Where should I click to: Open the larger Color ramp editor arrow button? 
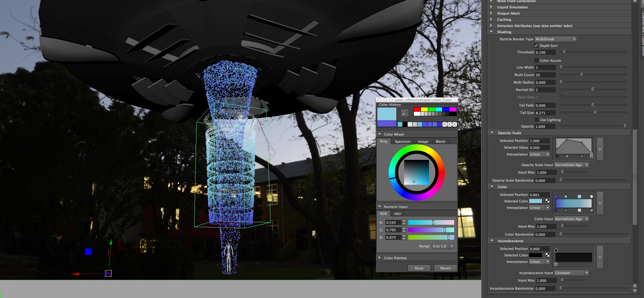600,203
